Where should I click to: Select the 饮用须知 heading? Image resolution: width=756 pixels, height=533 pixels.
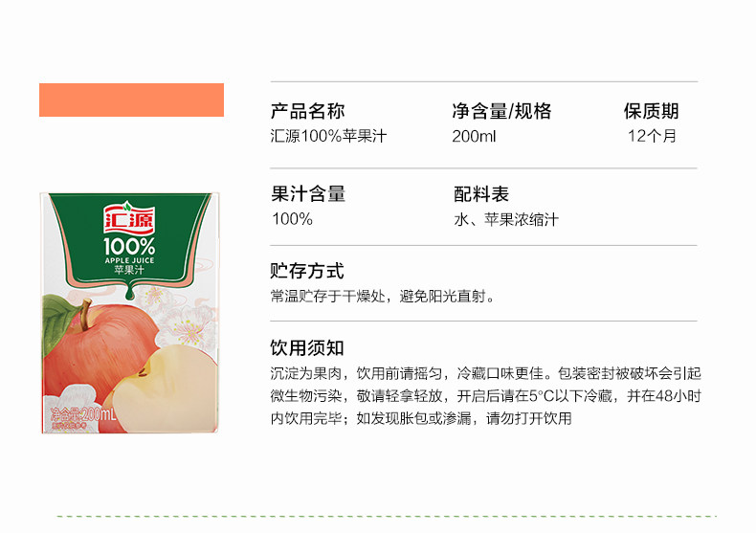click(307, 348)
